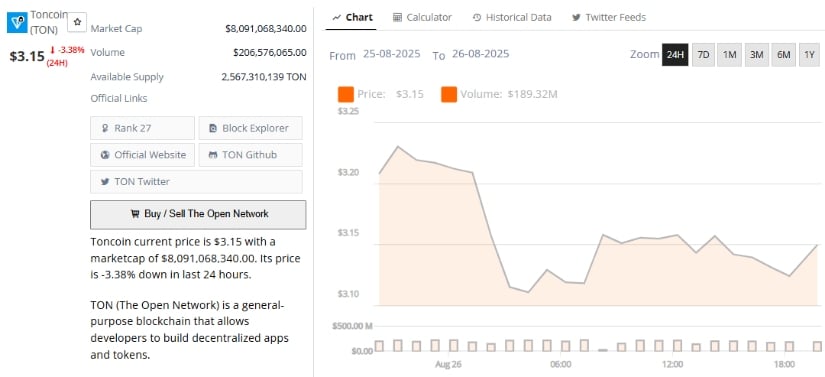Click the From date field 25-08-2025

point(391,54)
